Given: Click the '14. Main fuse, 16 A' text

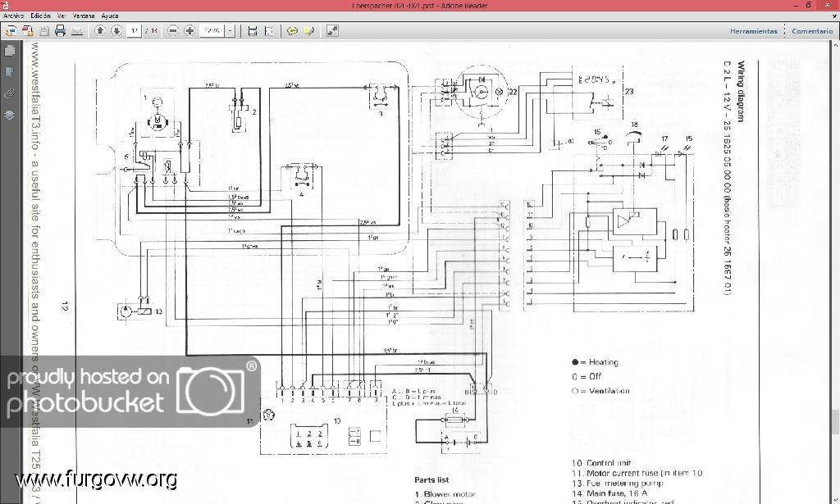Looking at the screenshot, I should point(609,493).
